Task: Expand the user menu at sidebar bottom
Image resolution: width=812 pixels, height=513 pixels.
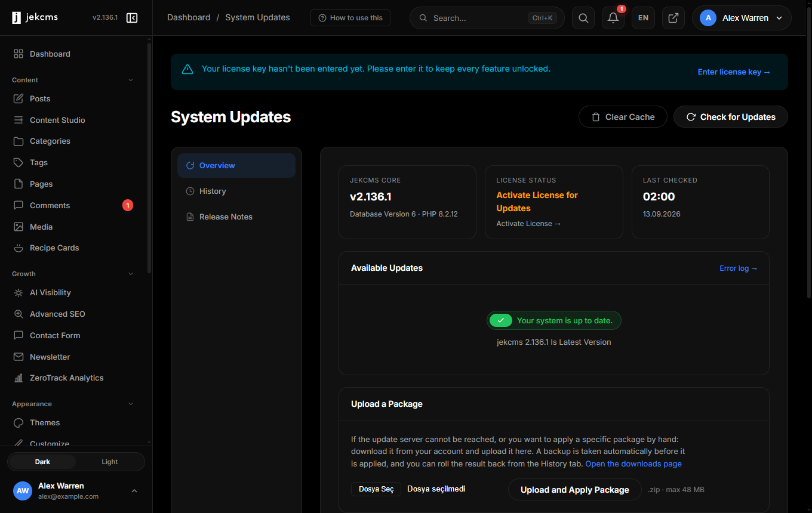Action: [134, 491]
